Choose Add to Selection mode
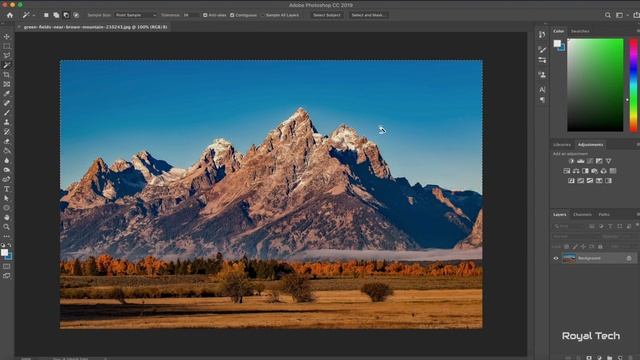The height and width of the screenshot is (360, 640). pos(56,15)
